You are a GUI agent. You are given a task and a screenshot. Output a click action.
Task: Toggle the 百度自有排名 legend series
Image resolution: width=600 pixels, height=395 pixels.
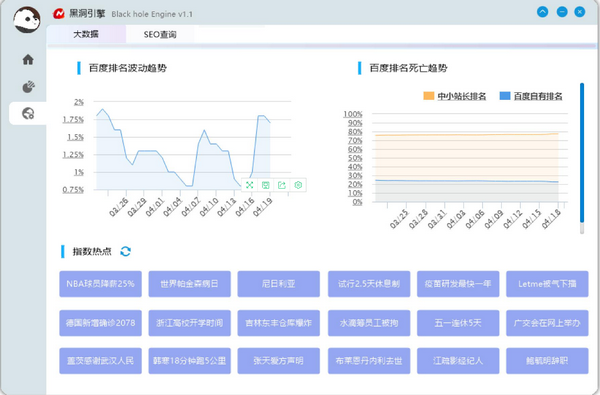click(531, 96)
